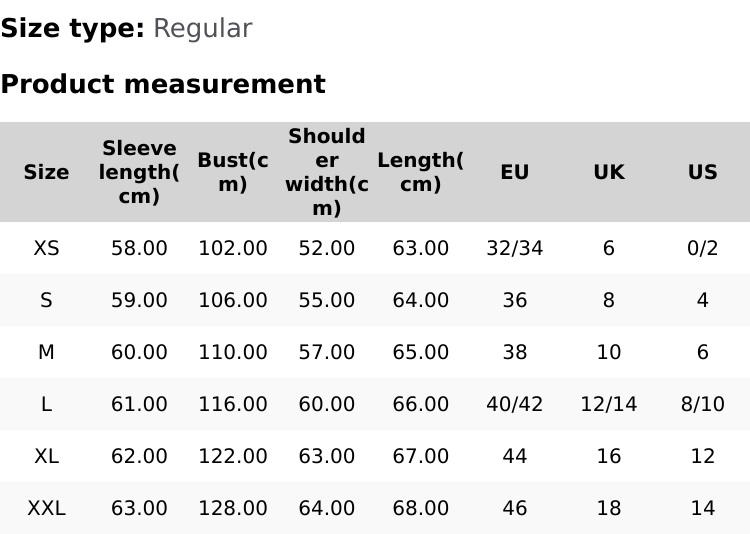Click the Sleeve length(cm) column header
The height and width of the screenshot is (534, 750).
139,172
